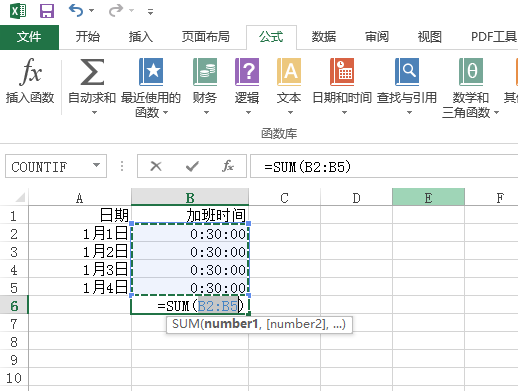Cancel the formula entry with X
Image resolution: width=518 pixels, height=391 pixels.
[156, 166]
